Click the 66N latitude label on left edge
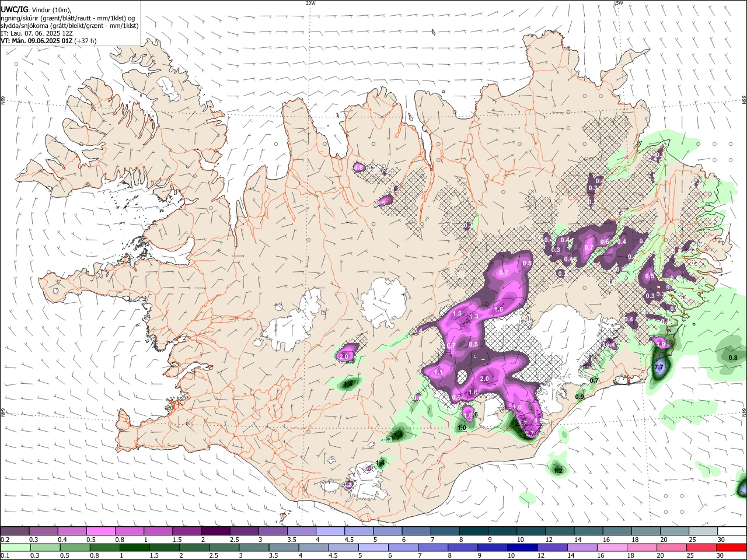The height and width of the screenshot is (560, 747). (3, 100)
